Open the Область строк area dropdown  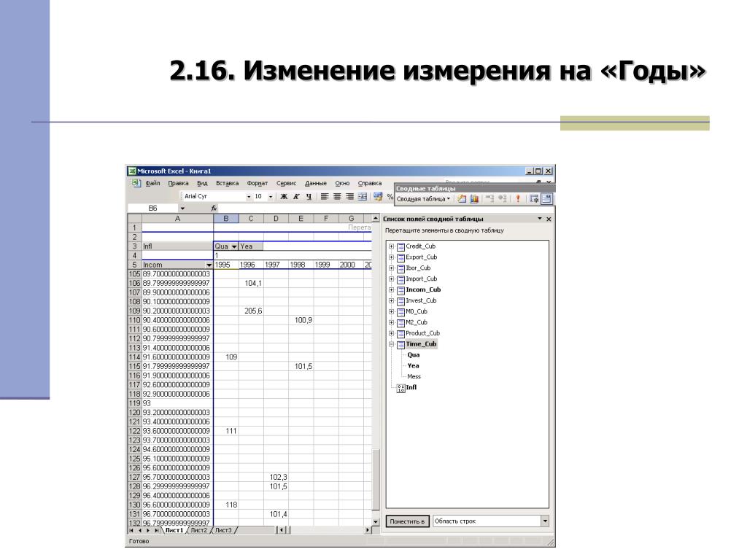(544, 521)
